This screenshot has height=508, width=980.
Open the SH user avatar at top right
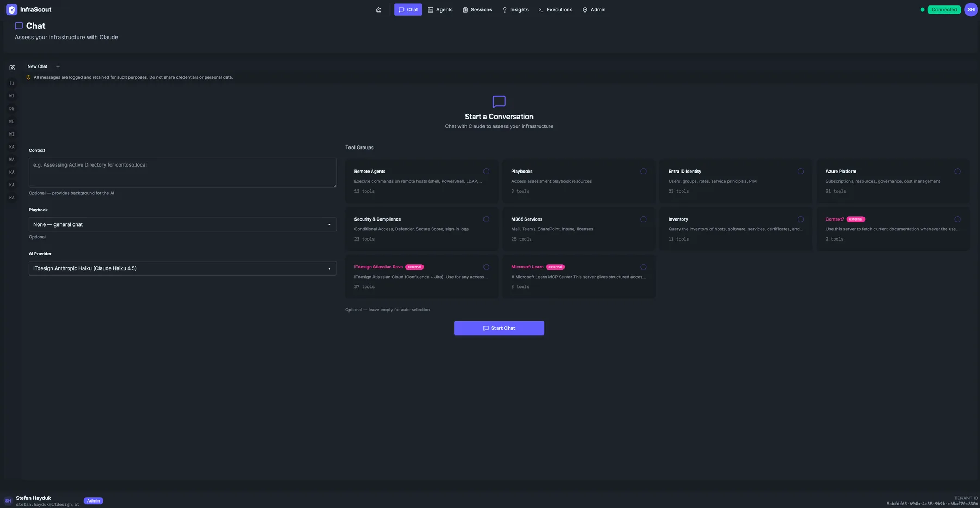click(x=971, y=10)
